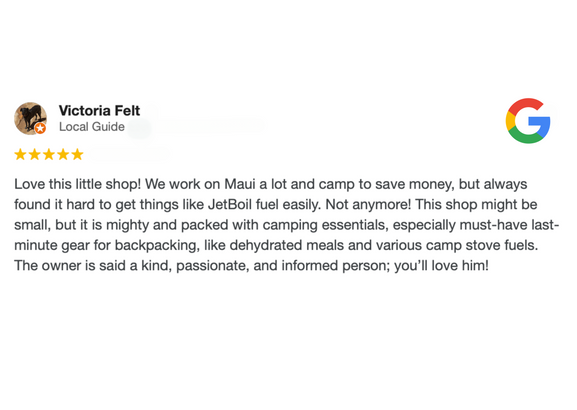Click the sentence Love this little shop!
This screenshot has height=410, width=577.
point(78,184)
